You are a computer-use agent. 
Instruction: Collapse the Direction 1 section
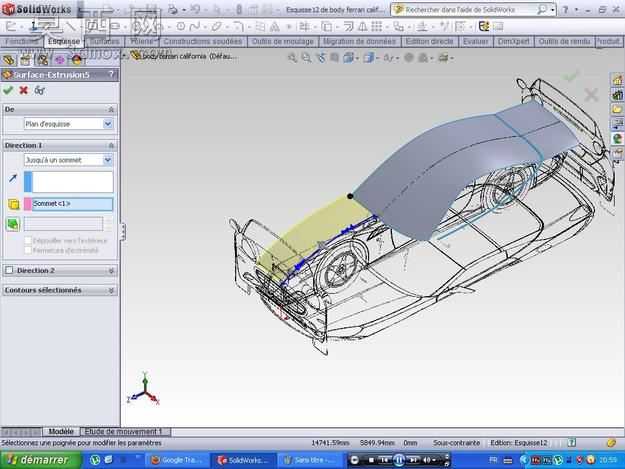coord(111,145)
